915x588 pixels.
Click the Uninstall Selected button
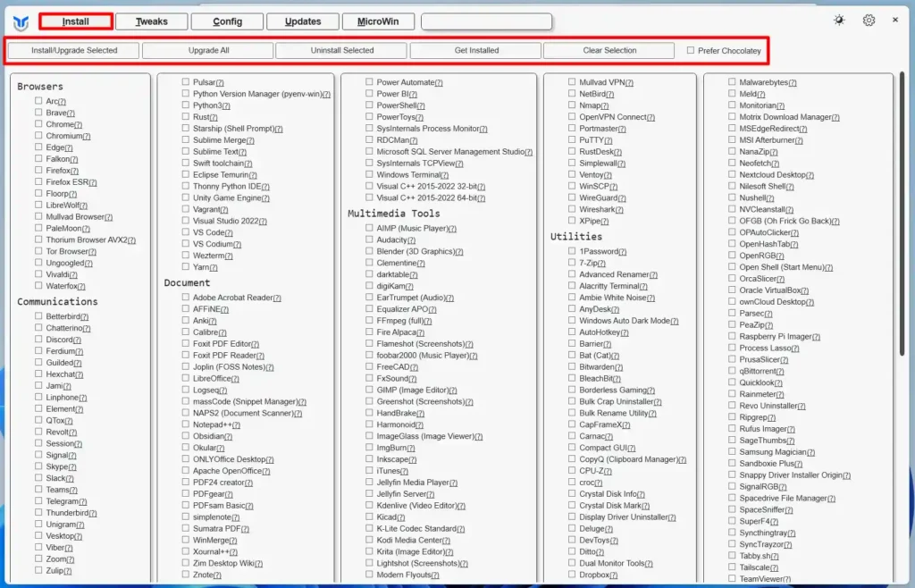(342, 50)
